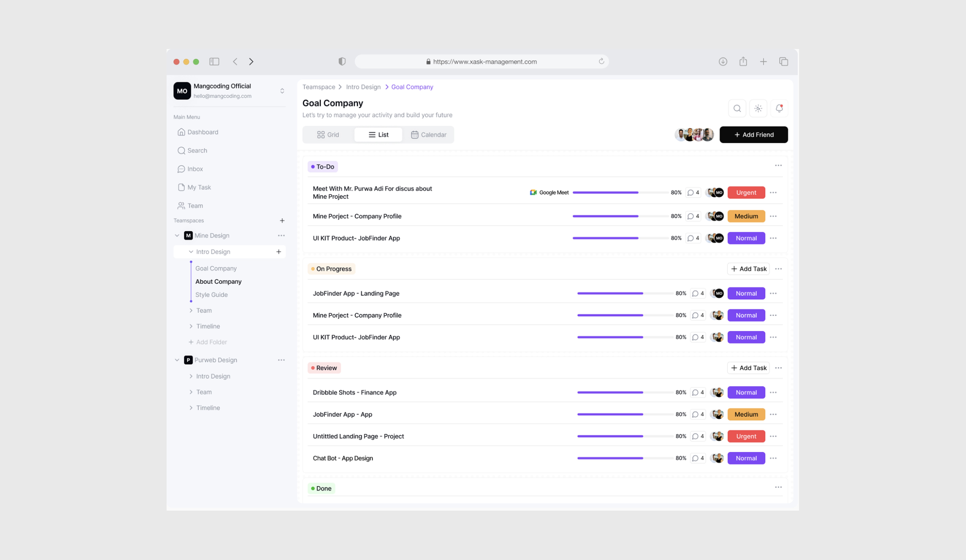The width and height of the screenshot is (966, 560).
Task: Open more options for Dribbble Shots - Finance App
Action: coord(773,393)
